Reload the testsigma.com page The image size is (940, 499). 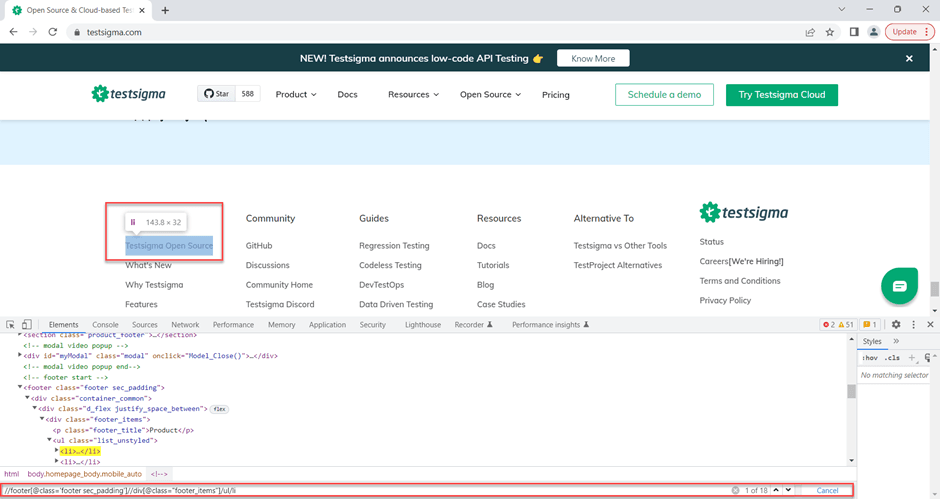(x=53, y=32)
